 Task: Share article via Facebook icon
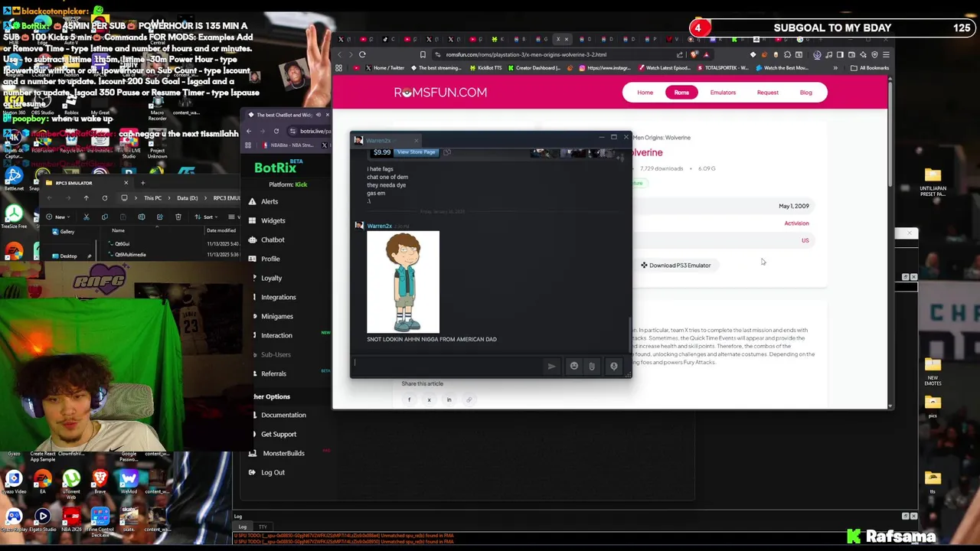click(409, 399)
